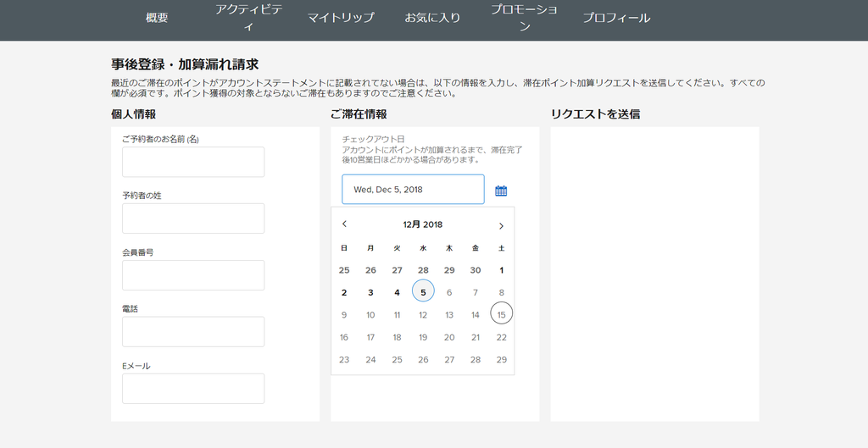This screenshot has width=868, height=448.
Task: Click the 電話 input field
Action: 193,332
